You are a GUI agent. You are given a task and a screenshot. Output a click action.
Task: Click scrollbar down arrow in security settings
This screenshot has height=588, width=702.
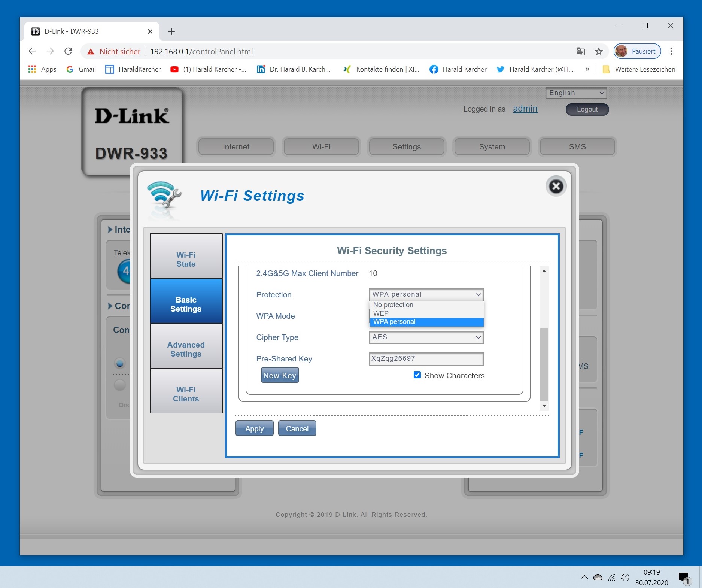544,406
